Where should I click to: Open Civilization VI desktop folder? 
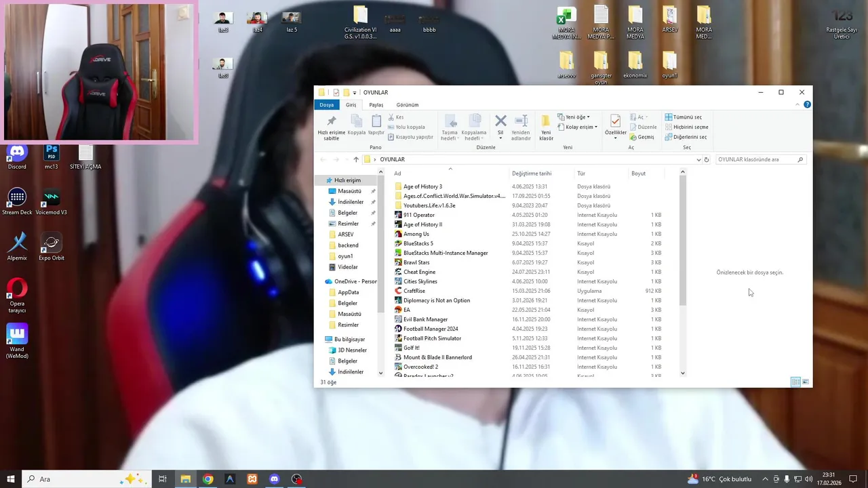[x=360, y=23]
